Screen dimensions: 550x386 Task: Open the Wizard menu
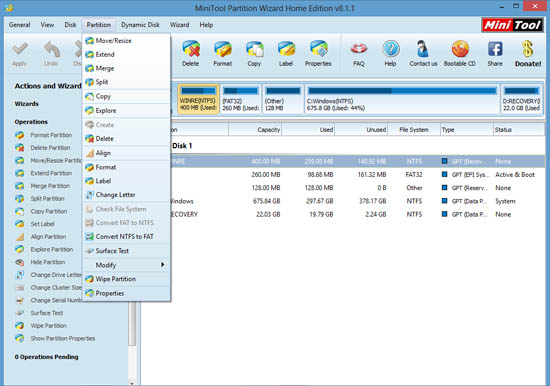[x=180, y=25]
